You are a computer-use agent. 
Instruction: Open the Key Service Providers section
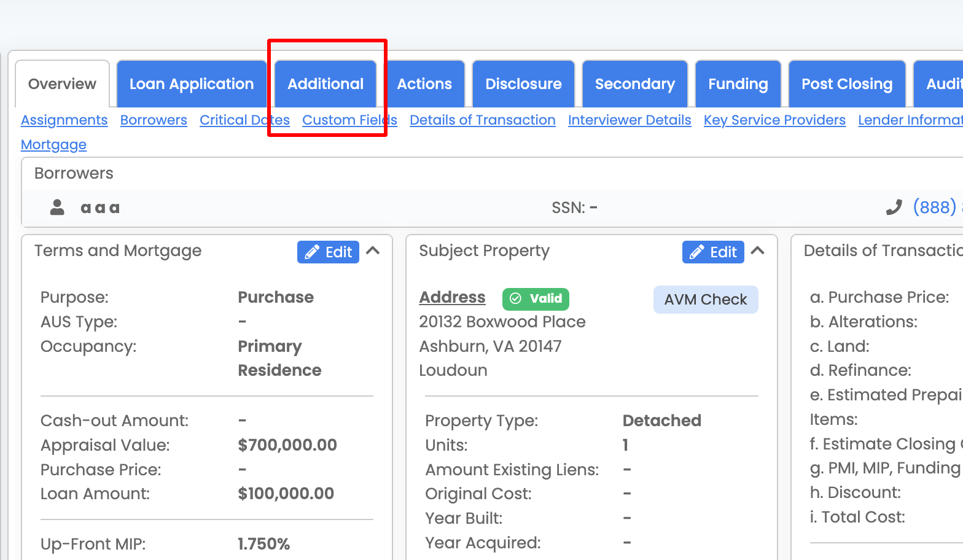(x=774, y=120)
